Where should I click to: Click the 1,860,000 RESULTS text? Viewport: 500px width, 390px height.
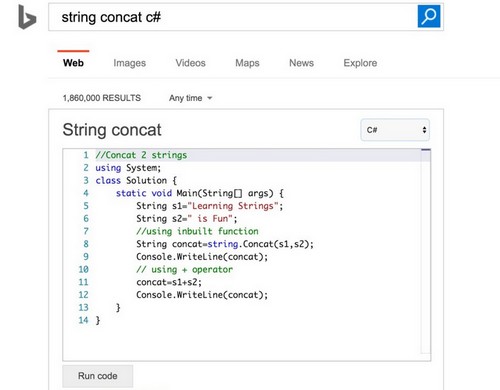tap(102, 98)
